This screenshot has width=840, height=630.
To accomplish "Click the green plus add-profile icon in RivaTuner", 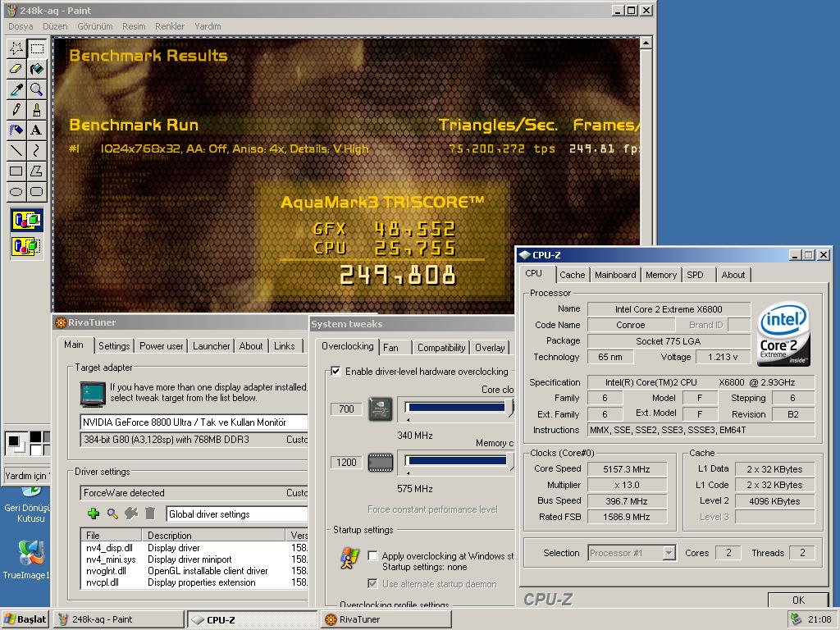I will click(94, 514).
